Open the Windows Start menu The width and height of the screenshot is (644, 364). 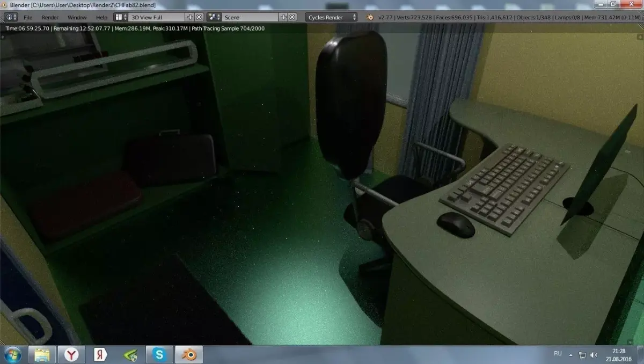(12, 354)
